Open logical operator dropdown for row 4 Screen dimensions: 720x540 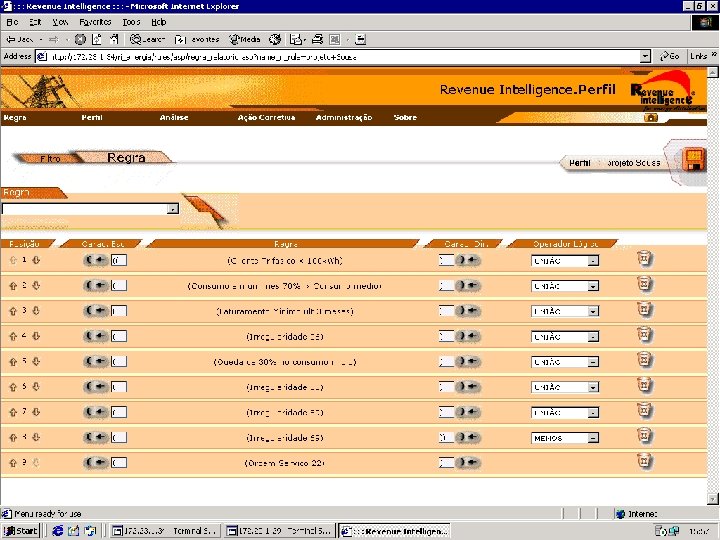(593, 337)
